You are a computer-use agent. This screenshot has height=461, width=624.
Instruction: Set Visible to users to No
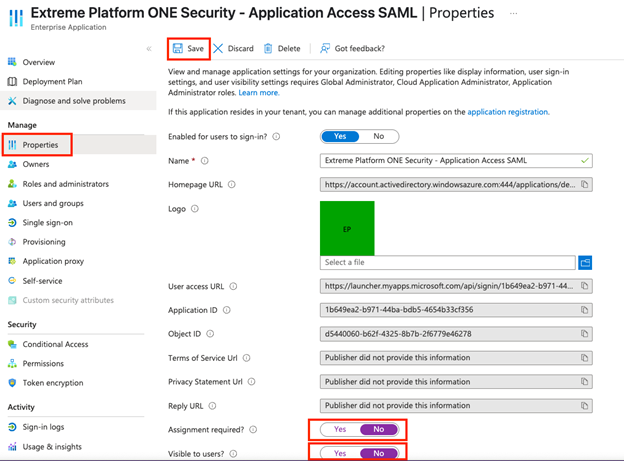(x=378, y=453)
